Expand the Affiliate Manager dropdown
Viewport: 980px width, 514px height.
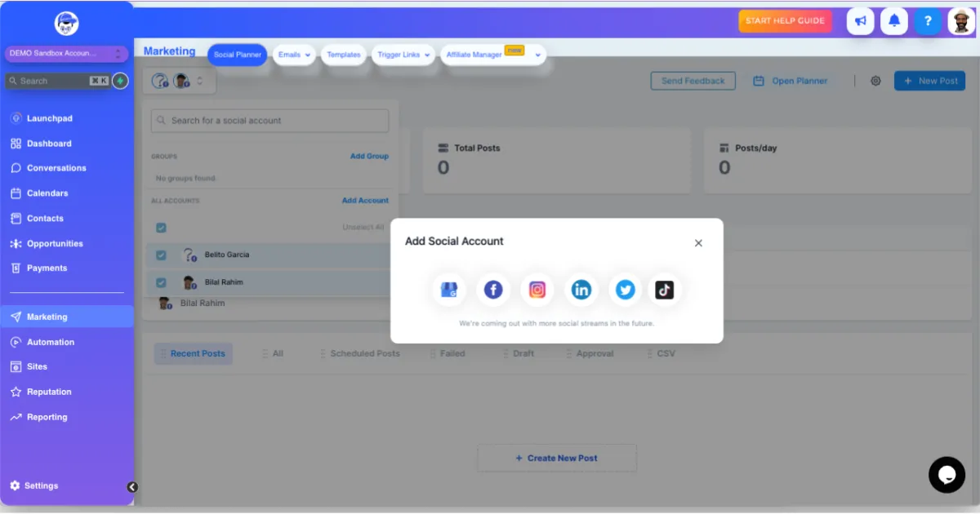coord(493,55)
